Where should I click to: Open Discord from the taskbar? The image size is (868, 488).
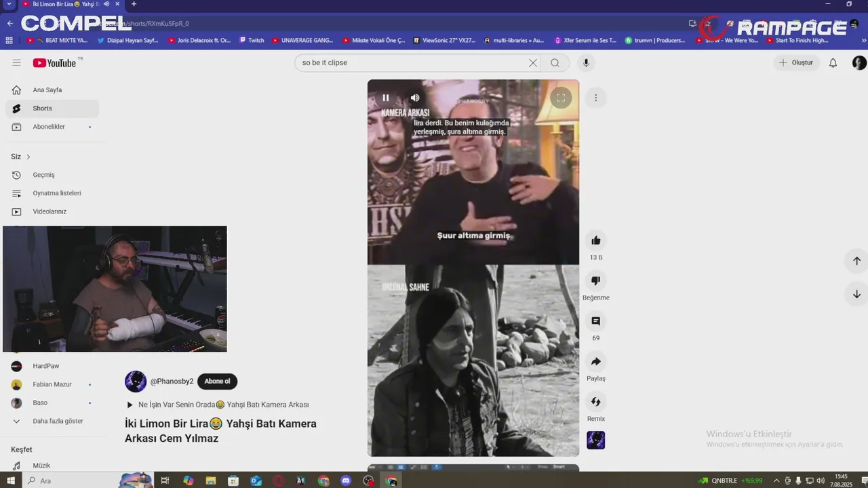click(x=346, y=481)
